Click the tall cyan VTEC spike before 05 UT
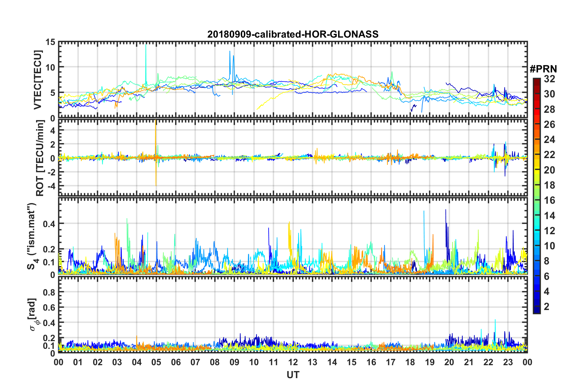 tap(146, 55)
